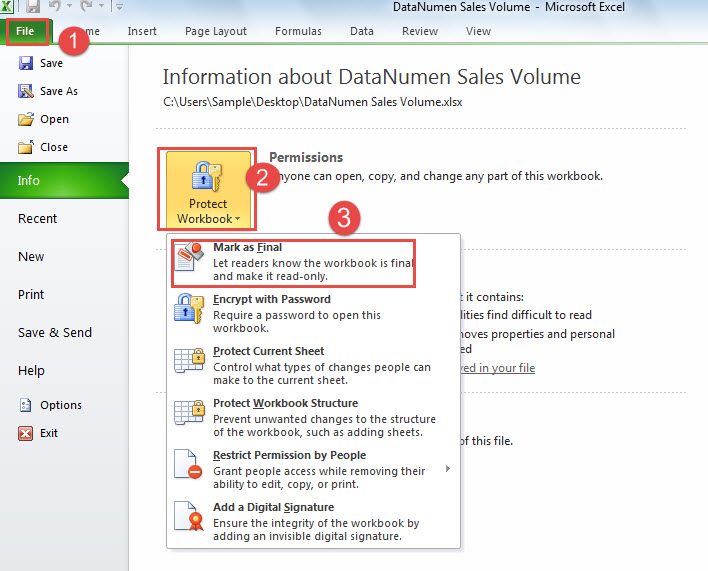This screenshot has height=571, width=708.
Task: Open the Quick Access Toolbar customize arrow
Action: point(119,8)
